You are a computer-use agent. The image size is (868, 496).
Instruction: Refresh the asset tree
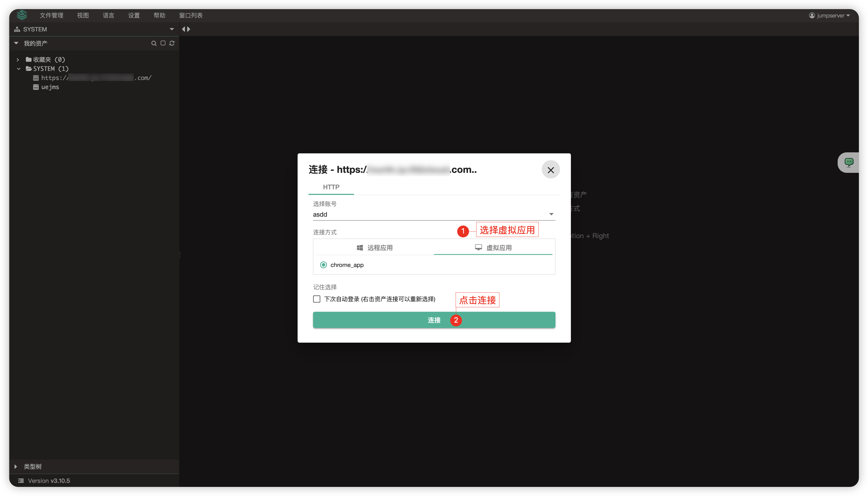tap(172, 43)
